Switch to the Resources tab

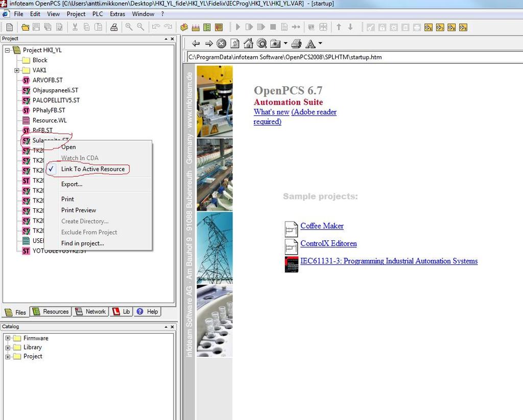click(x=51, y=312)
